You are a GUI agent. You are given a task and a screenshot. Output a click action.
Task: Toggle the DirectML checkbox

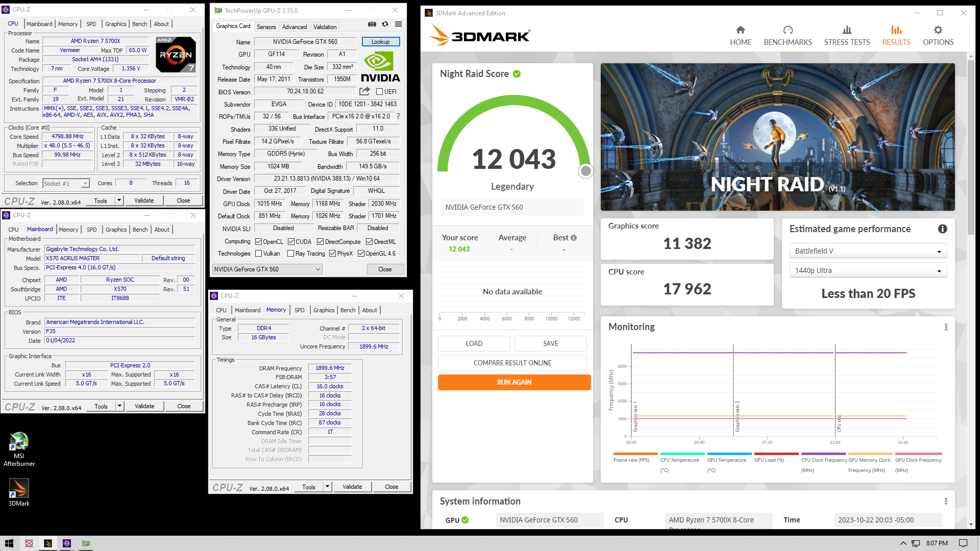point(369,242)
